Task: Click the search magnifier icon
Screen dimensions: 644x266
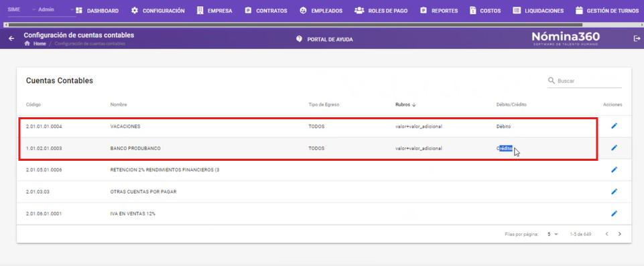Action: click(x=551, y=80)
